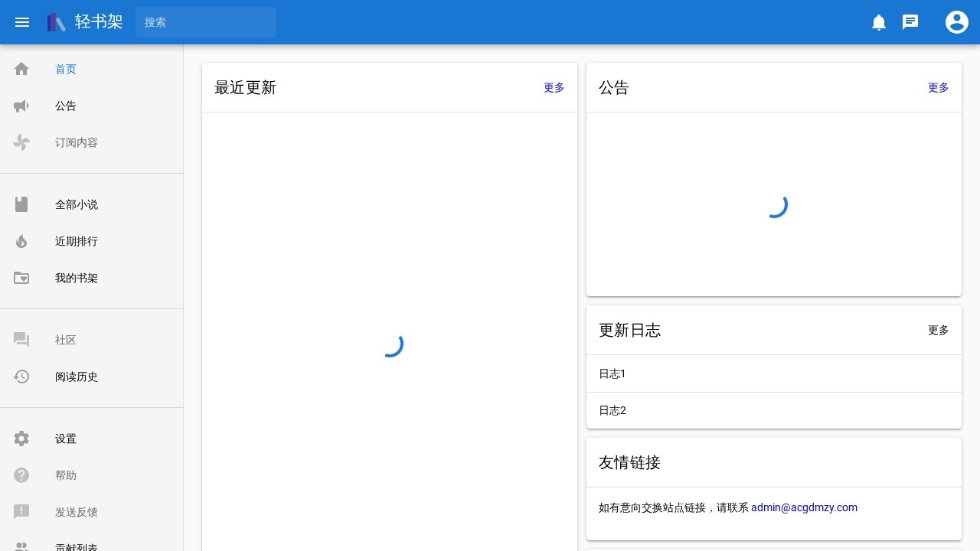Click 更多 next to 最近更新
Screen dimensions: 980x551
pyautogui.click(x=553, y=88)
